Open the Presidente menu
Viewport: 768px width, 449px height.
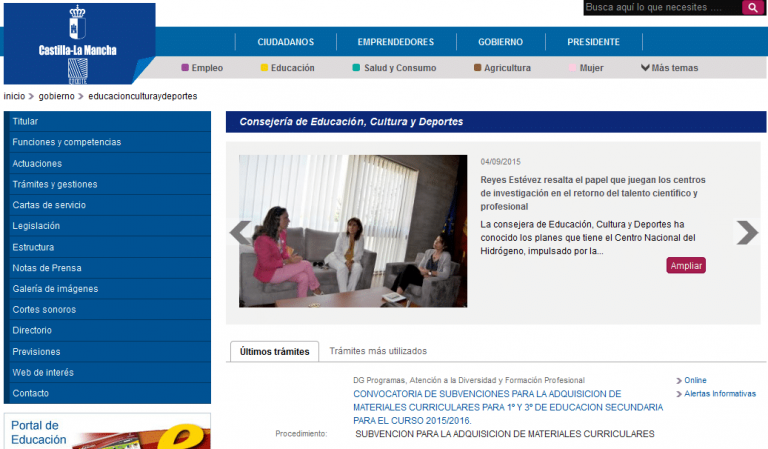point(593,42)
